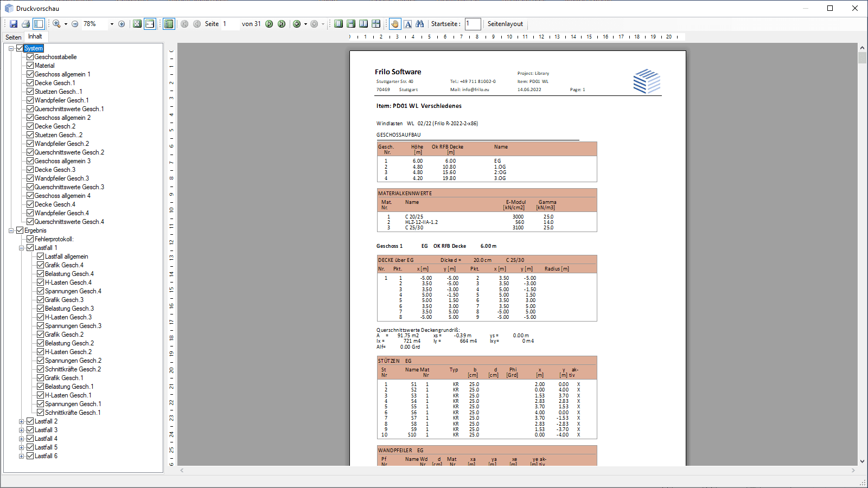Click the Seitenlayout button
The width and height of the screenshot is (868, 488).
click(x=505, y=24)
